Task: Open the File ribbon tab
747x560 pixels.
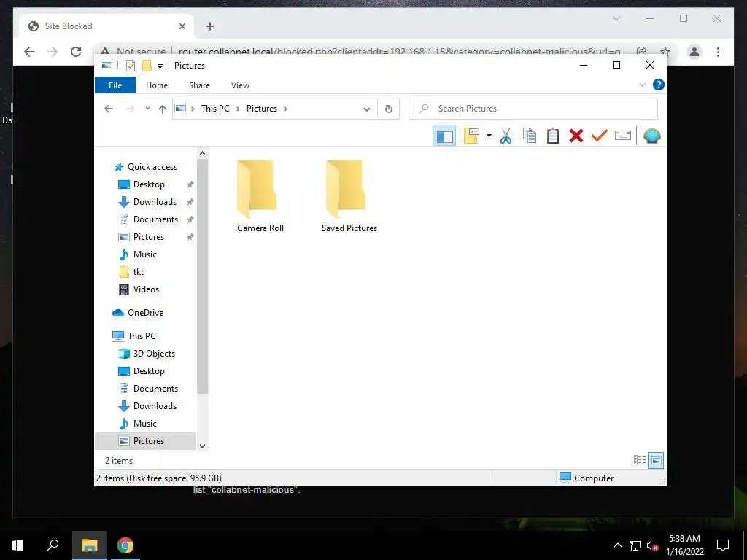Action: coord(115,85)
